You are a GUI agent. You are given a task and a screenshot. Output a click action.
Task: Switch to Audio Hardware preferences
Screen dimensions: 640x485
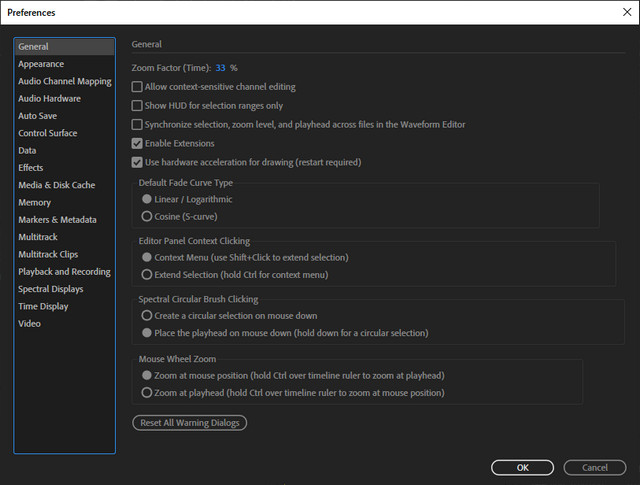(49, 99)
